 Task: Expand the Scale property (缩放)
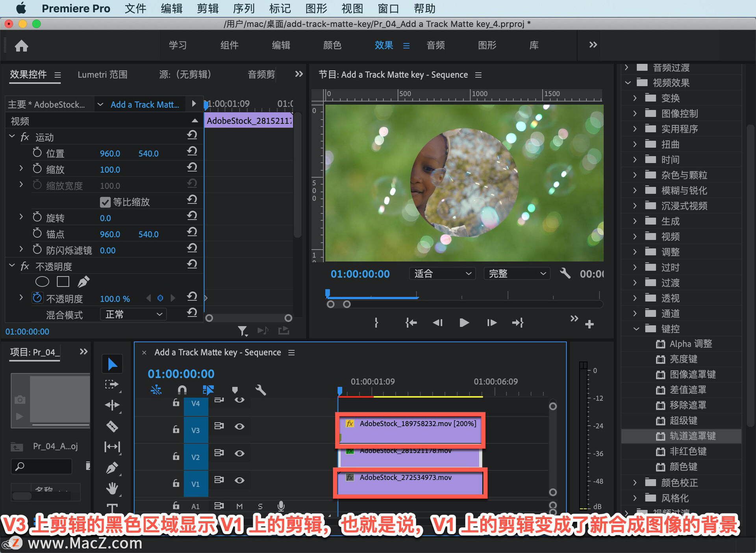[21, 168]
